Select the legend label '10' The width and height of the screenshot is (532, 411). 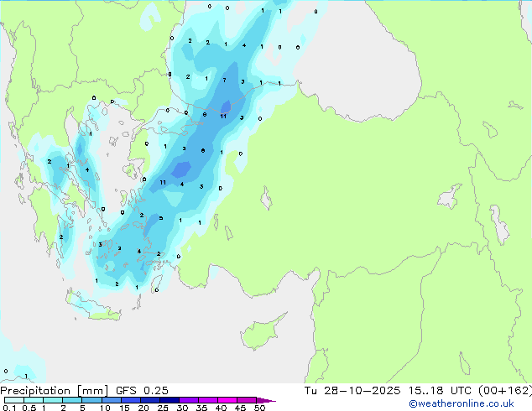point(105,408)
